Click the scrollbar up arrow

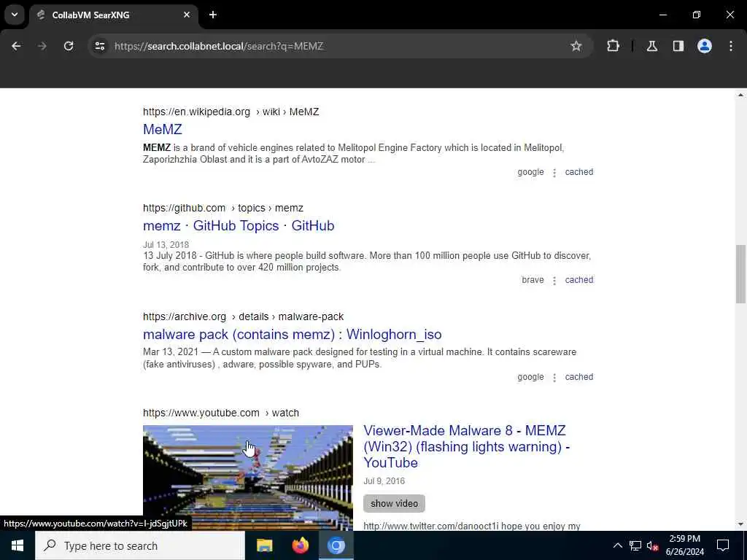[740, 95]
